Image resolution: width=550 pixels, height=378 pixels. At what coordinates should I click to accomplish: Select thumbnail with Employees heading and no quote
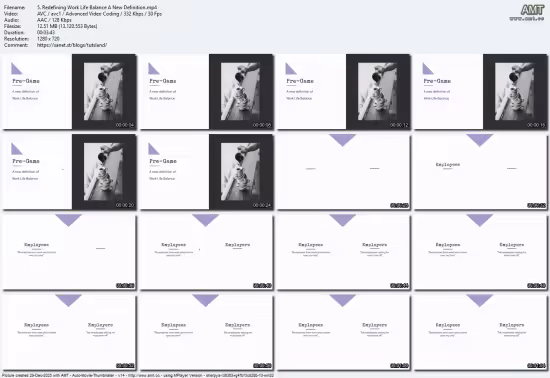481,172
